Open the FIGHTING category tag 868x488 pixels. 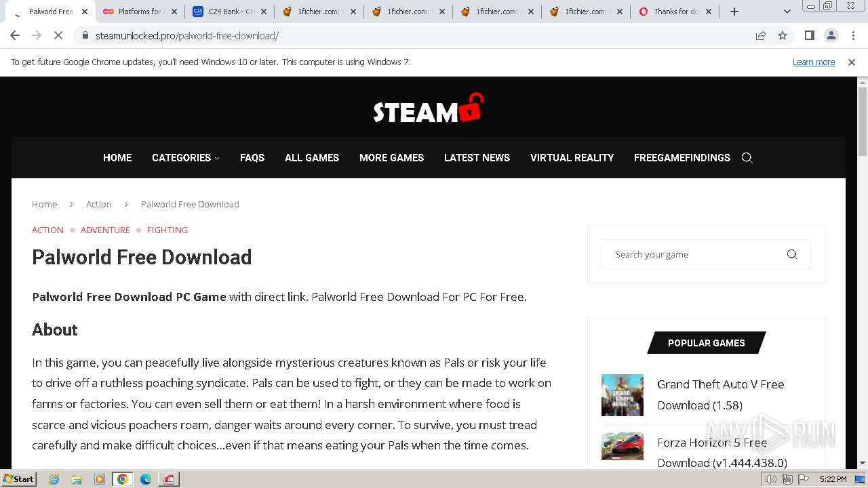[x=167, y=230]
